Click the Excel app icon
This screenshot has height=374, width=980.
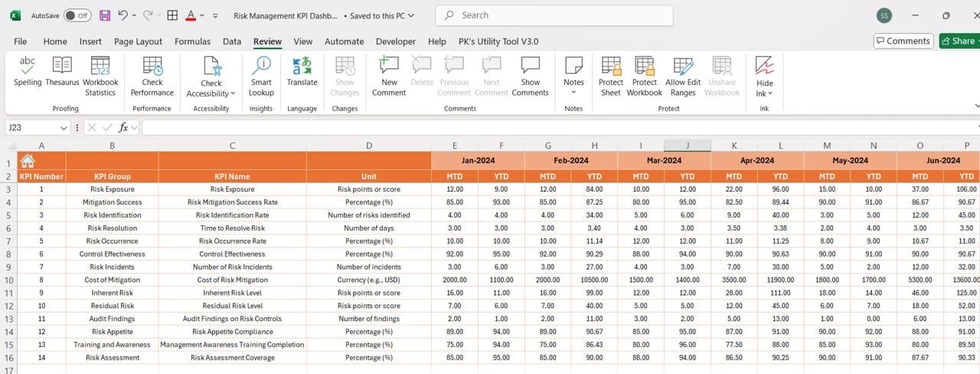click(15, 15)
